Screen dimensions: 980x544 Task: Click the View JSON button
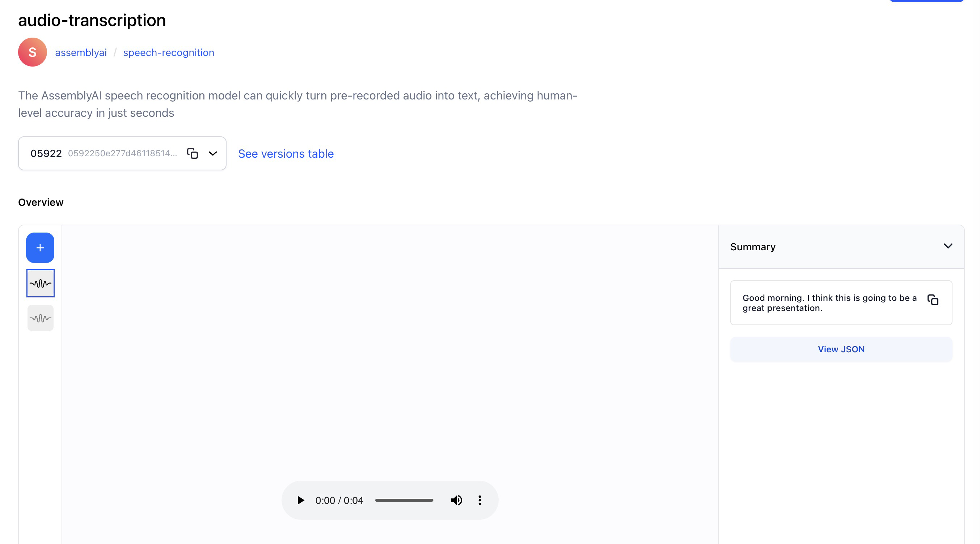click(841, 349)
